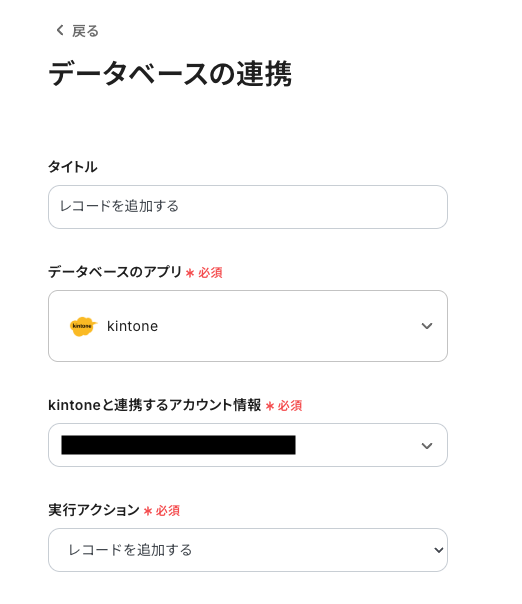
Task: Click the データベースの連携 page heading
Action: tap(170, 74)
